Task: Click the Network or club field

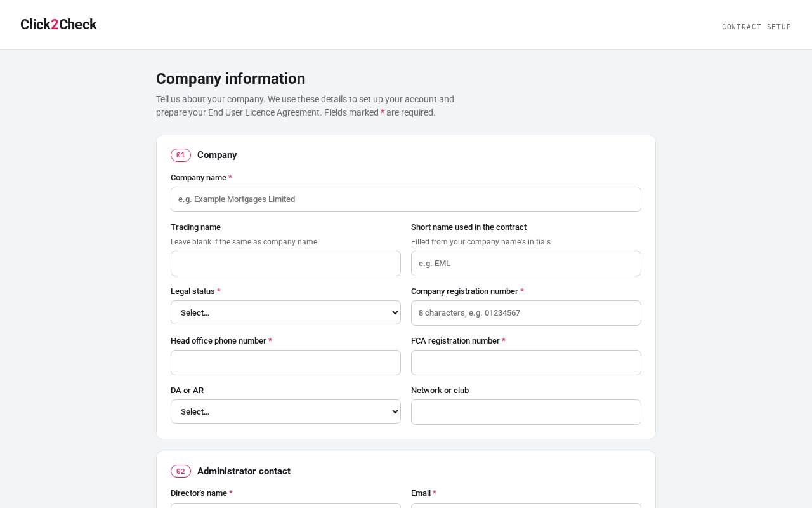Action: 526,412
